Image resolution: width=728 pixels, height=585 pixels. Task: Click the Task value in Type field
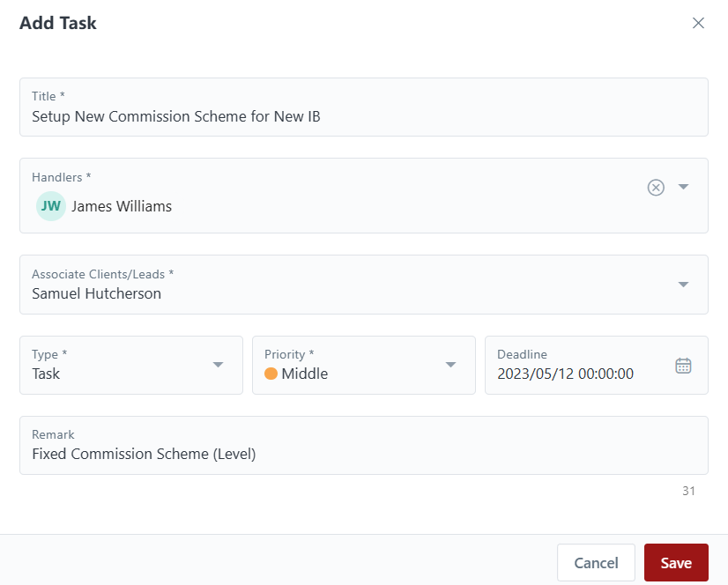(x=46, y=374)
